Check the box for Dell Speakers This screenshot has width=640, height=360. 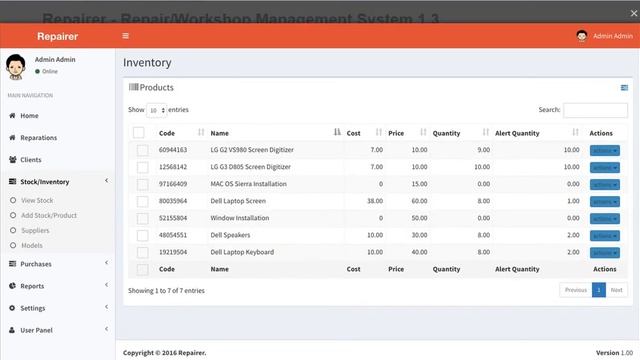142,236
